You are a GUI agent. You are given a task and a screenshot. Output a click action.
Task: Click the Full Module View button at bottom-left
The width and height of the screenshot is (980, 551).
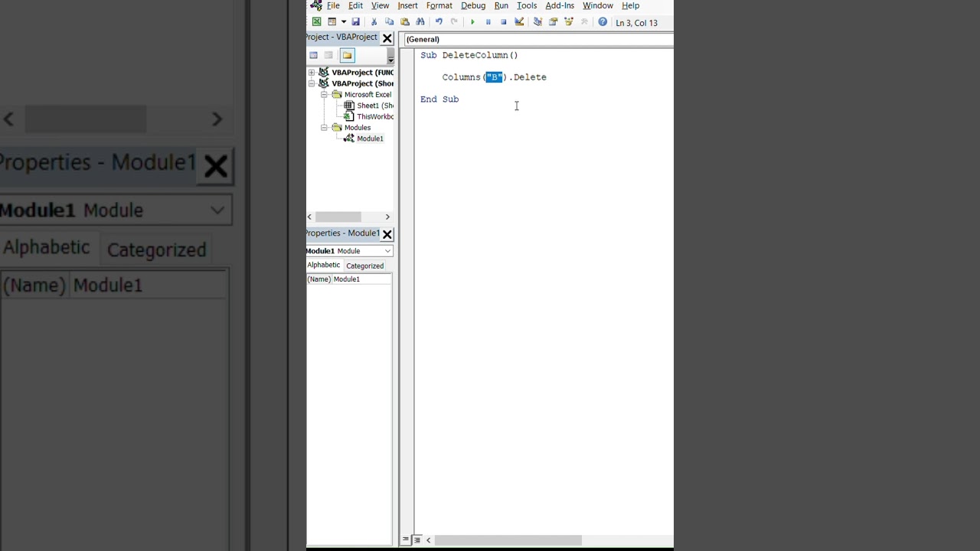[416, 540]
